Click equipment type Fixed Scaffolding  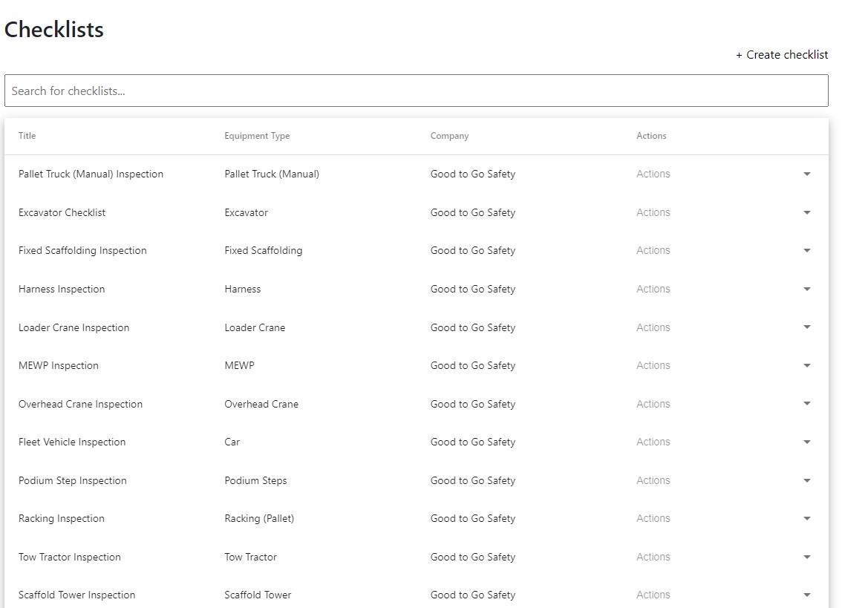pyautogui.click(x=264, y=251)
